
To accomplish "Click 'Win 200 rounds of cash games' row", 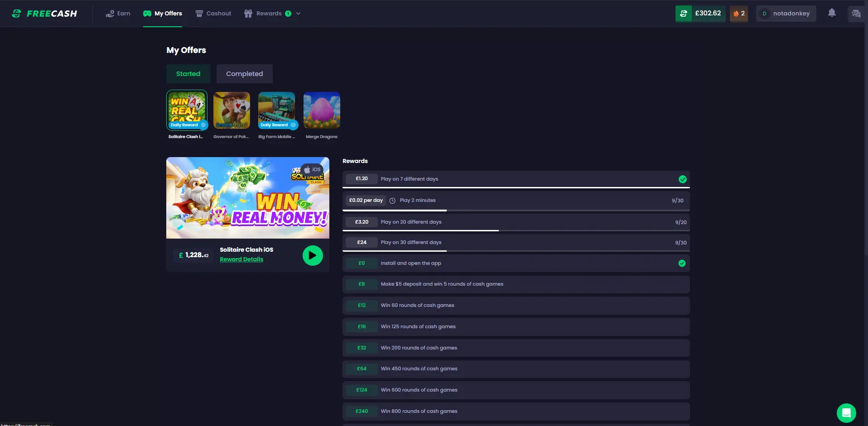I will pos(516,348).
